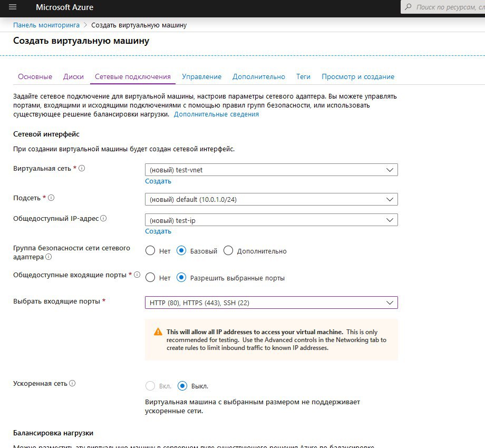Click Создать under virtual network
Viewport: 485px width, 448px height.
point(158,181)
